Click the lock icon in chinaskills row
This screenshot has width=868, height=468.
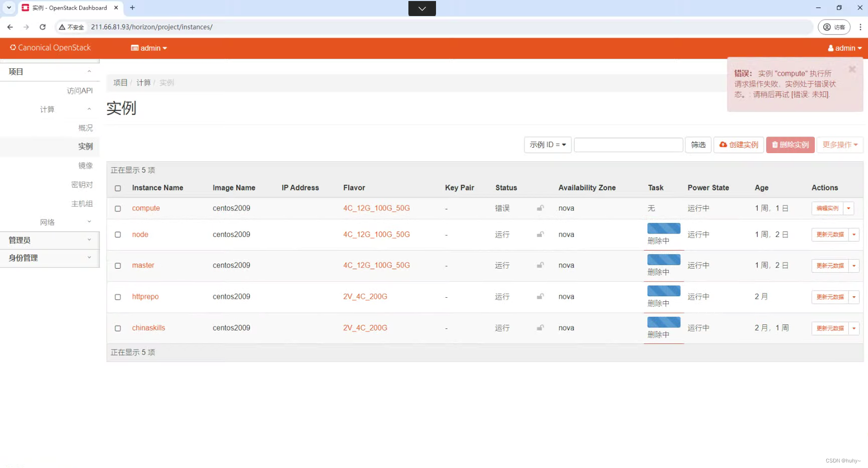[540, 327]
